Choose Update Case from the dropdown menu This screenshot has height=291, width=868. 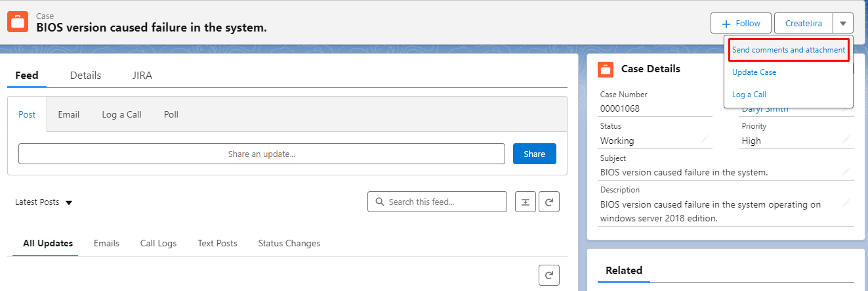[x=754, y=72]
